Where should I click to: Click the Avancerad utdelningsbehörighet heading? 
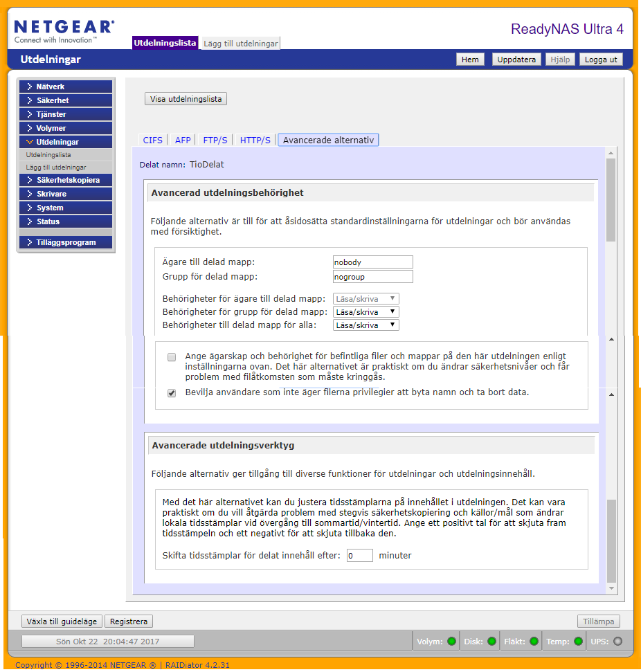227,193
